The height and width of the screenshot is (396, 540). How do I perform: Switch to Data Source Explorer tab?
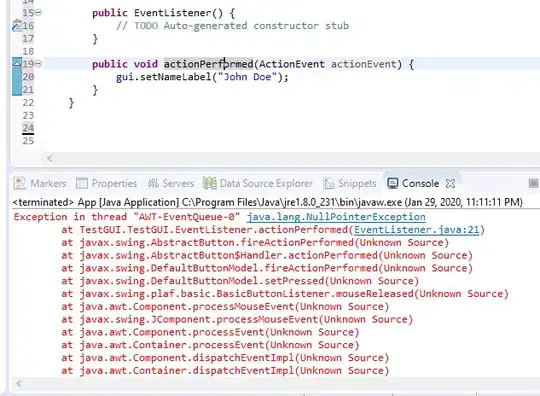point(258,183)
